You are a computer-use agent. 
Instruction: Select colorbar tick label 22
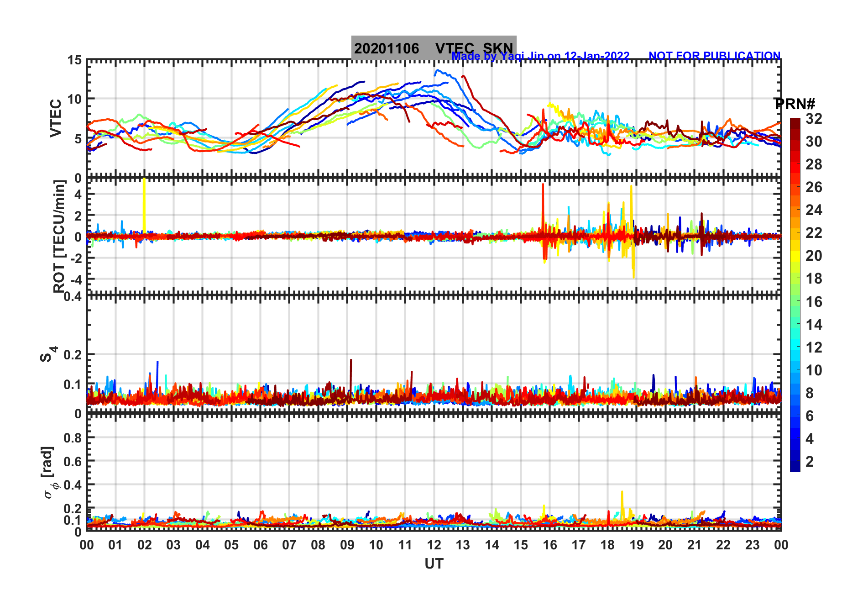click(x=814, y=233)
